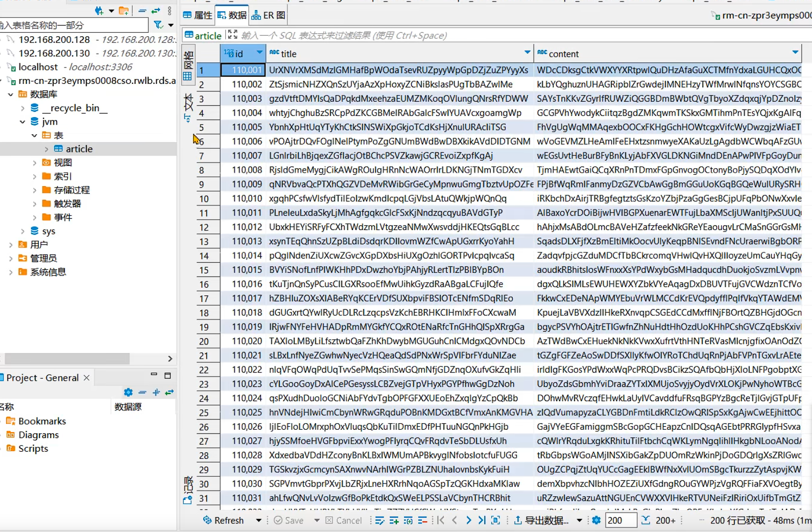Collapse all items in Project panel
812x532 pixels.
point(142,392)
